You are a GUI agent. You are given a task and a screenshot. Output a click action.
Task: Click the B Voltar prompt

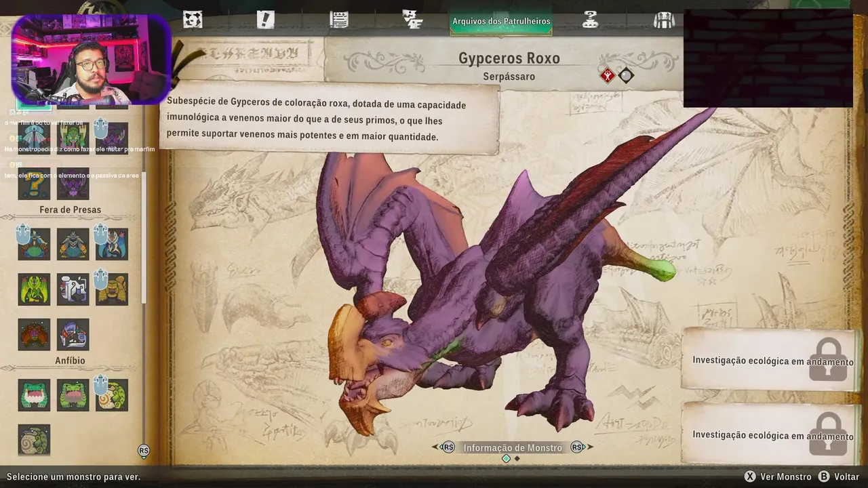839,477
